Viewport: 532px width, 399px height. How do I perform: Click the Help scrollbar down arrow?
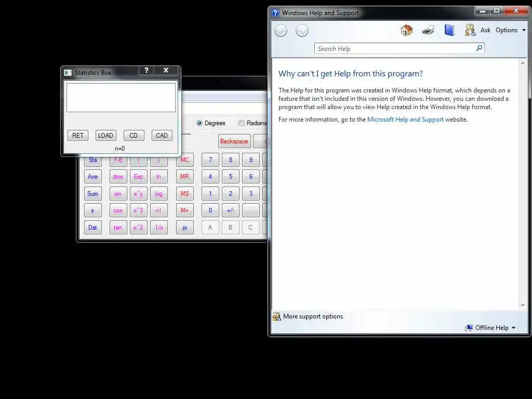[x=523, y=305]
